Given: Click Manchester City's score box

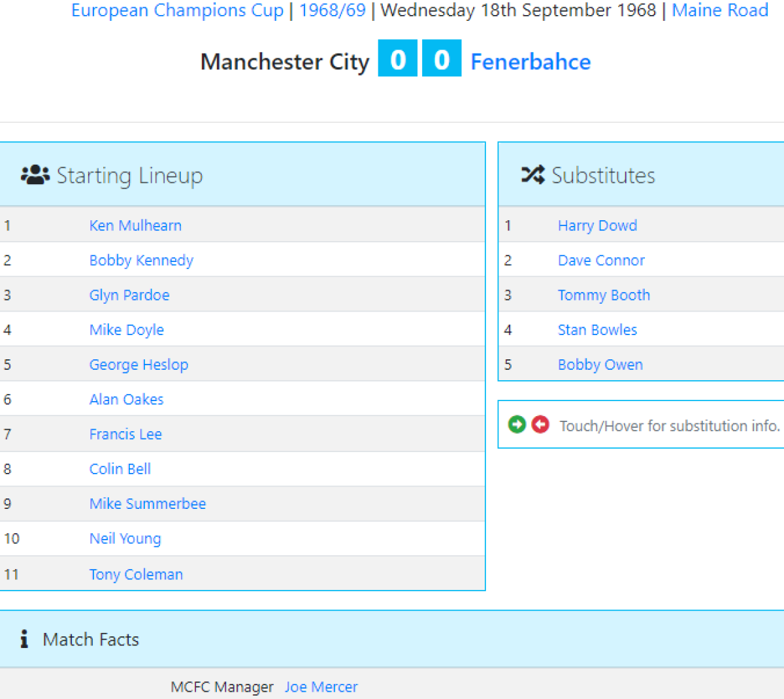Looking at the screenshot, I should click(397, 59).
